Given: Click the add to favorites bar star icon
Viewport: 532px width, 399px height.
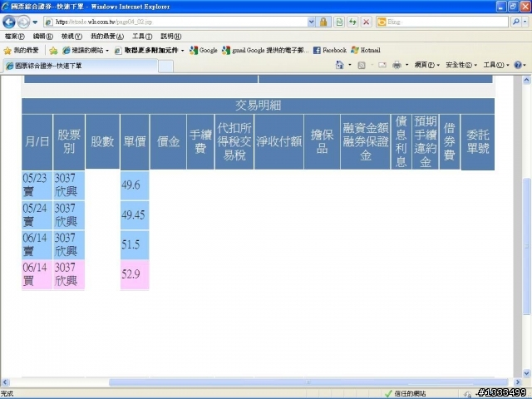Looking at the screenshot, I should tap(53, 51).
